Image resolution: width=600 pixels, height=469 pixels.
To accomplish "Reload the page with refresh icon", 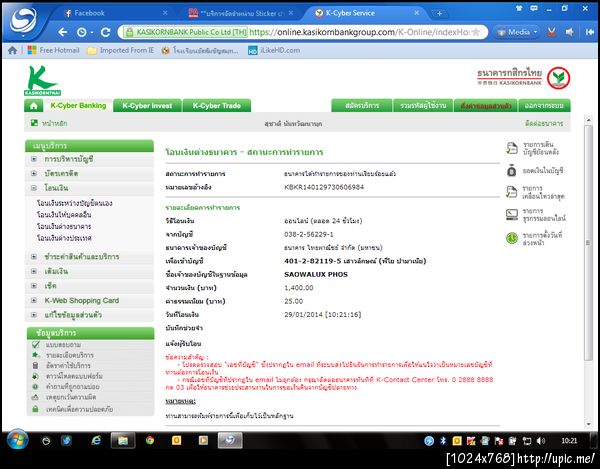I will (x=106, y=32).
